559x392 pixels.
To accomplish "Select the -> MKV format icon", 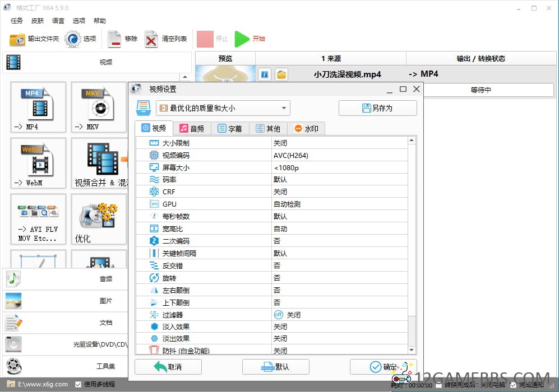I will 99,107.
